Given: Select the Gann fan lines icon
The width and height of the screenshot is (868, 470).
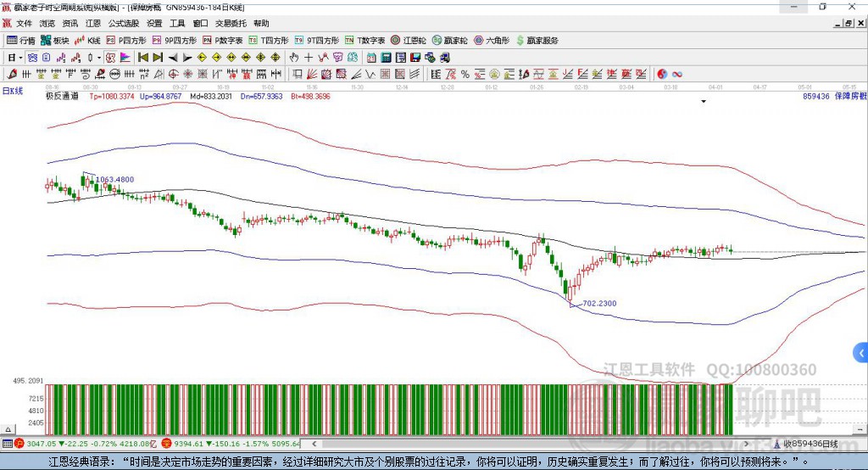Looking at the screenshot, I should [312, 75].
